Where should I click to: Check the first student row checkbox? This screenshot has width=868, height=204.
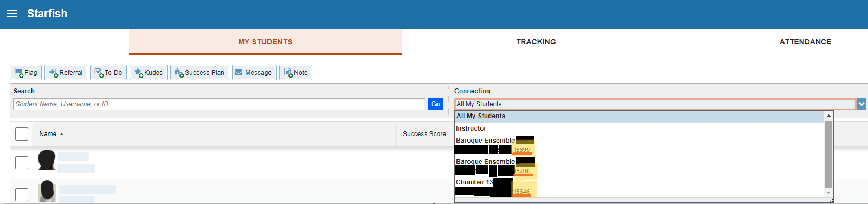click(22, 162)
